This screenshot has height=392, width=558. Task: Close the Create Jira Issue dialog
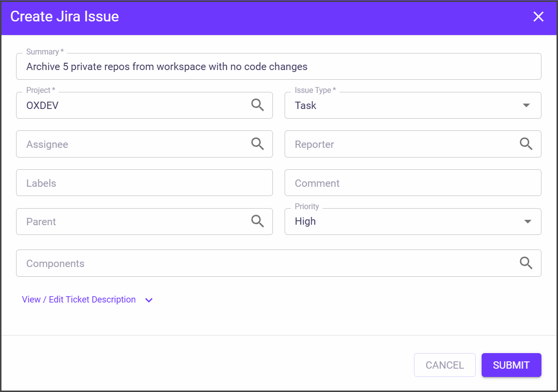click(x=538, y=17)
